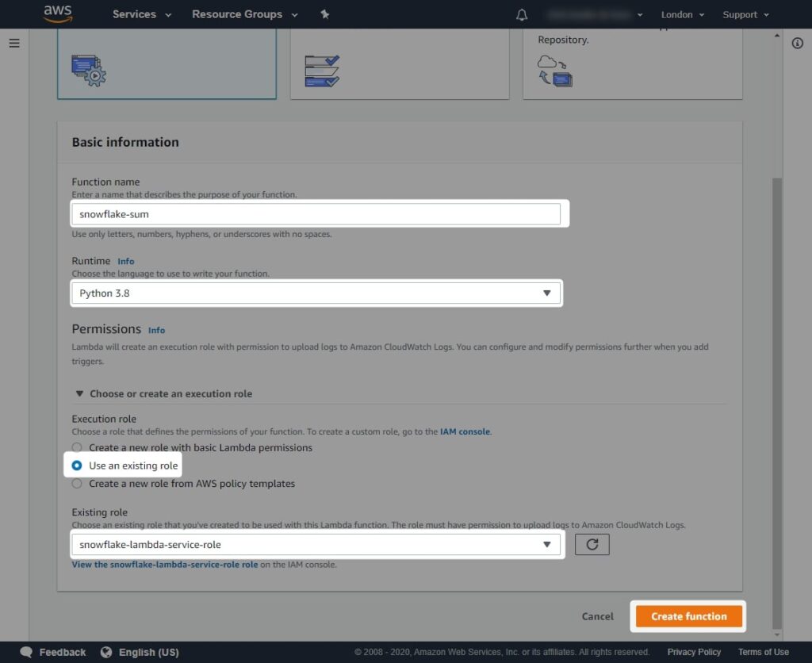Select the Author from scratch blueprint card

pyautogui.click(x=167, y=67)
